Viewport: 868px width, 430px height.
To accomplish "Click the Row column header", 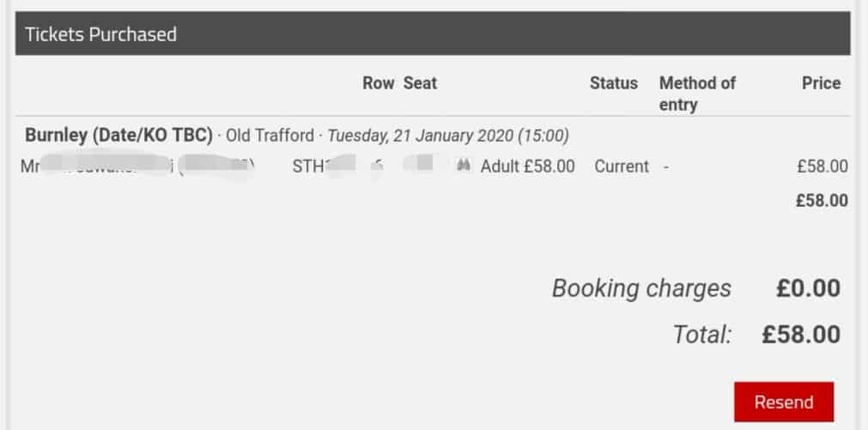I will pyautogui.click(x=378, y=83).
